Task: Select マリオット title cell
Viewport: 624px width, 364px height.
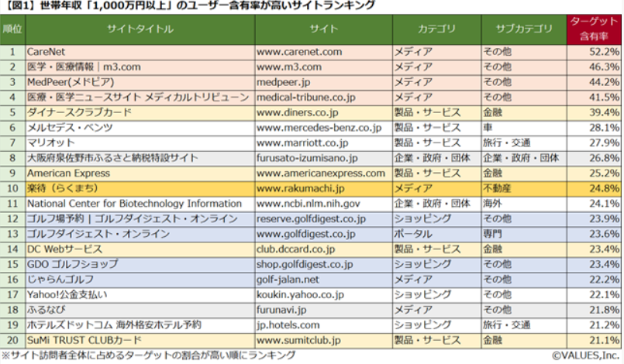Action: click(x=140, y=143)
